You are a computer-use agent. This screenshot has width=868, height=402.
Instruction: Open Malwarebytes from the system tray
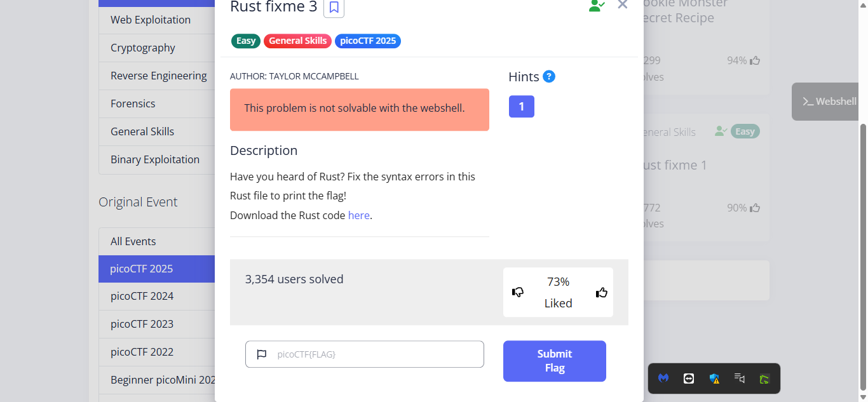[x=663, y=379]
